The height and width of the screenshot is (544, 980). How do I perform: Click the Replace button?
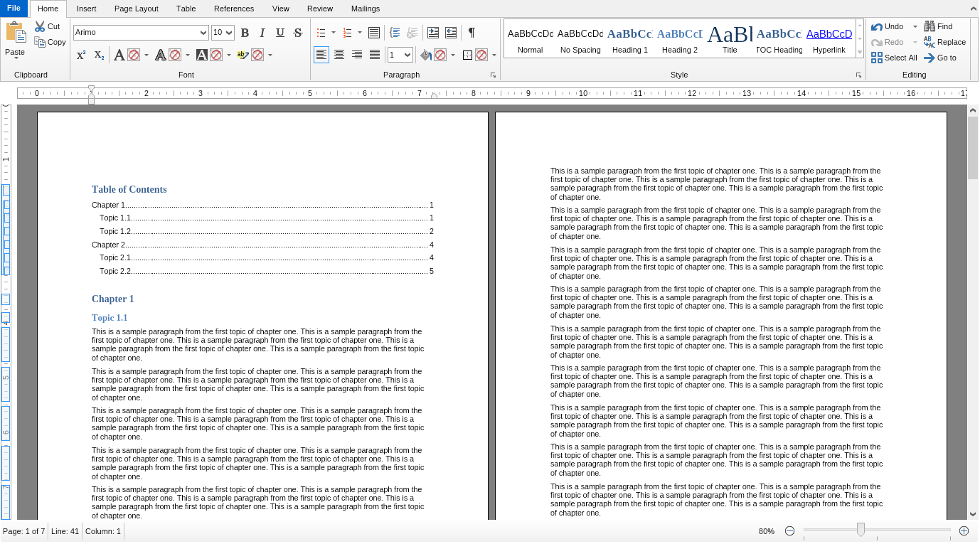click(944, 42)
